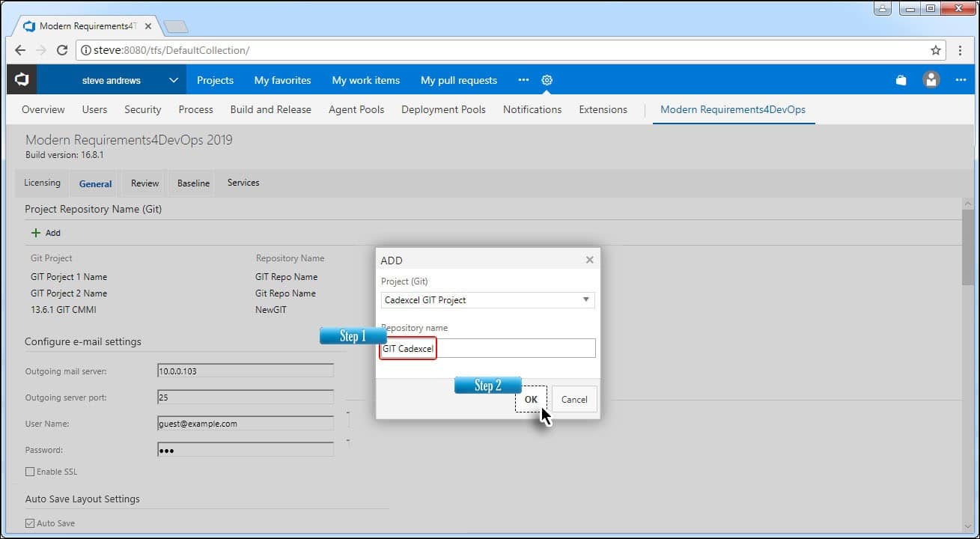Image resolution: width=980 pixels, height=539 pixels.
Task: Select the Modern Requirements4T browser tab
Action: click(x=88, y=26)
